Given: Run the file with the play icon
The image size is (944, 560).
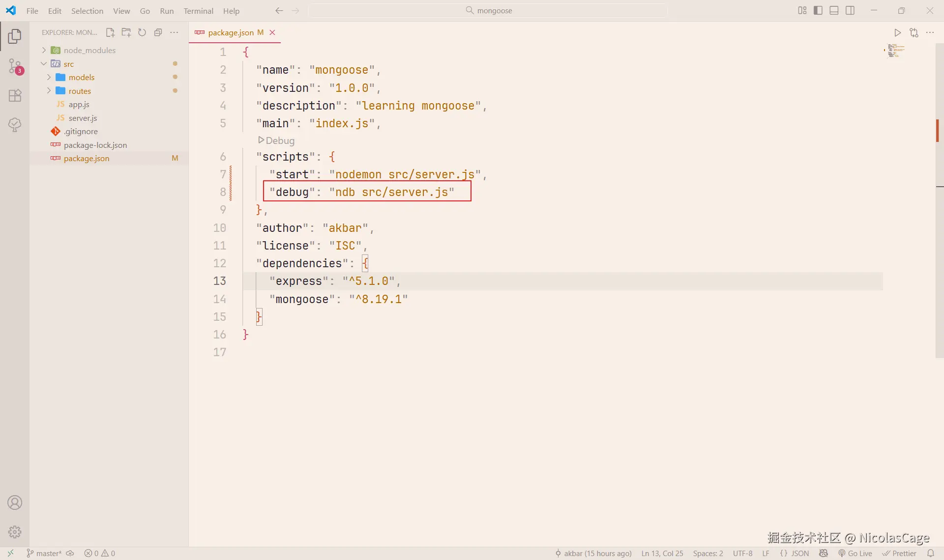Looking at the screenshot, I should (x=897, y=32).
